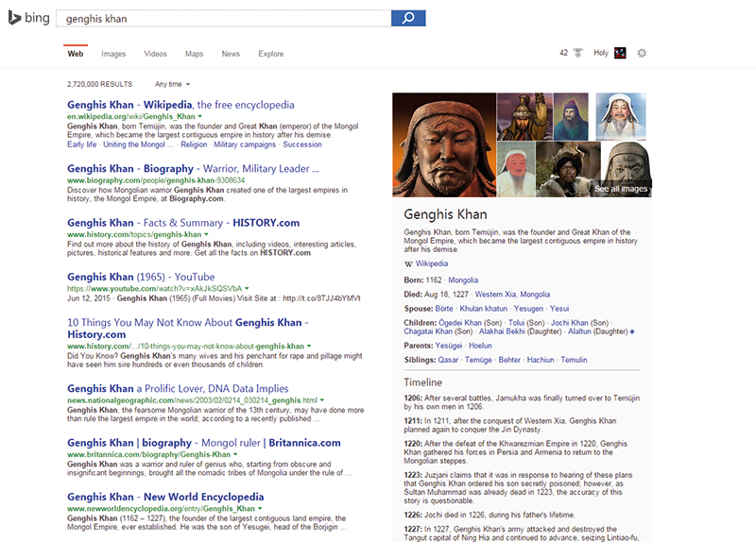Open sibling Behter link
The height and width of the screenshot is (542, 756).
point(509,360)
